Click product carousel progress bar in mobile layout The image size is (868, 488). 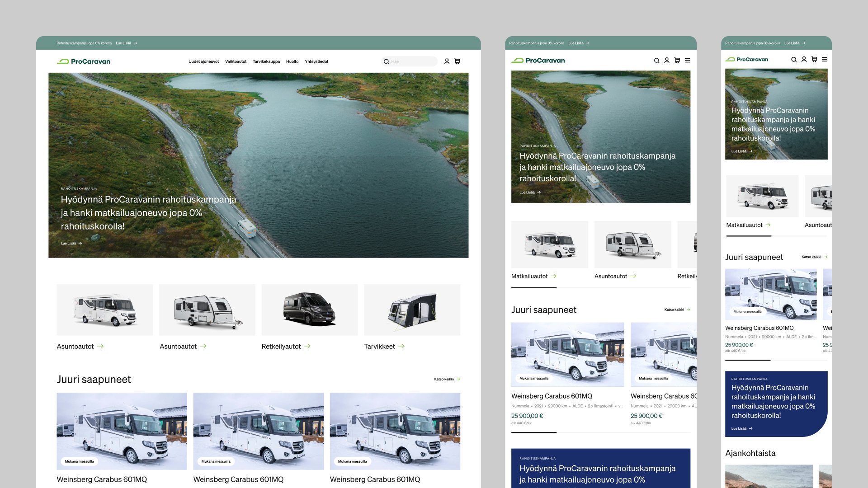click(776, 360)
